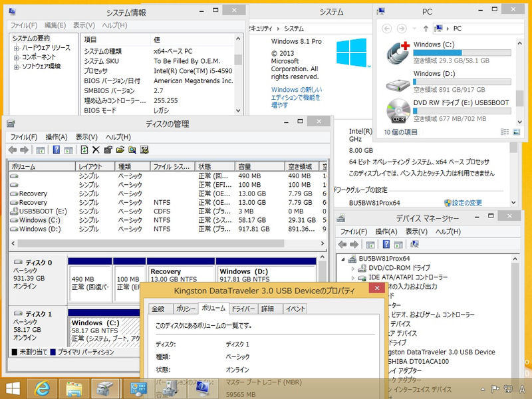Image resolution: width=532 pixels, height=399 pixels.
Task: Open the Properties icon in Disk Management toolbar
Action: coord(108,150)
